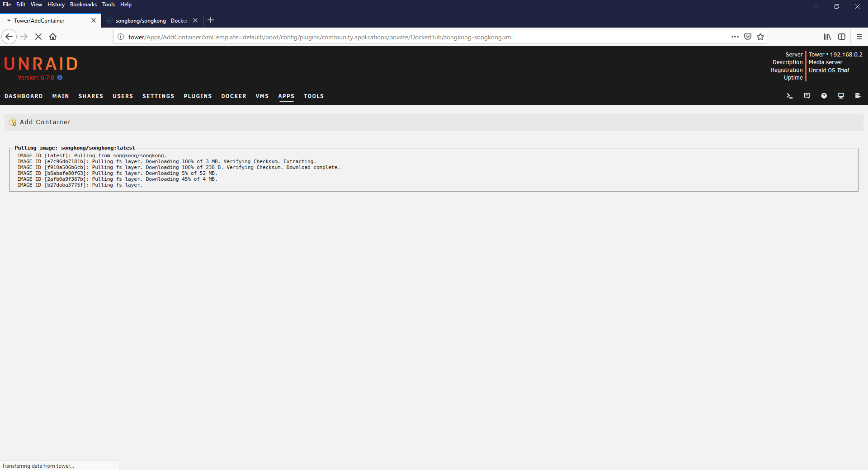Viewport: 868px width, 470px height.
Task: Open the browser Edit menu
Action: click(x=21, y=5)
